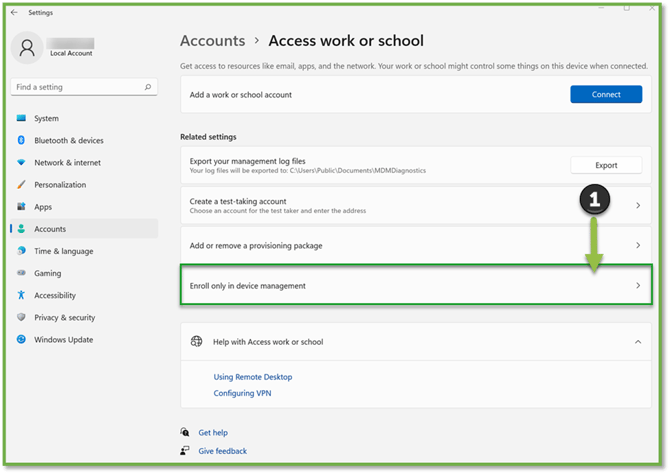The image size is (670, 474).
Task: Click Accounts breadcrumb in page header
Action: point(212,41)
